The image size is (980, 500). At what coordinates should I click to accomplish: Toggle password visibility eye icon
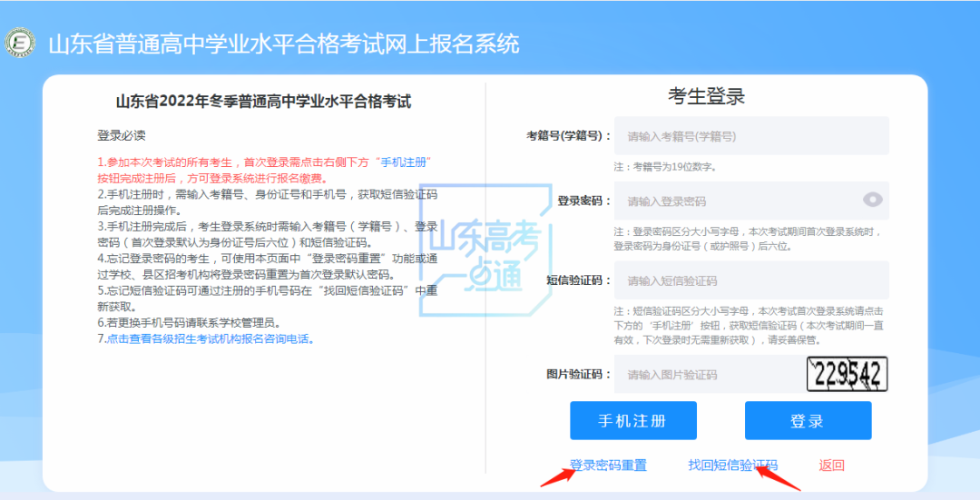coord(873,200)
